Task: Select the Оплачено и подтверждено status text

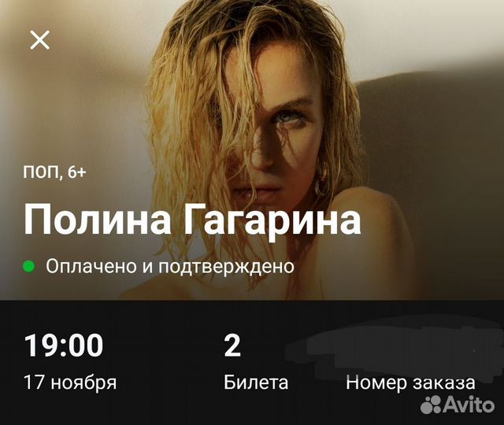Action: [x=170, y=266]
